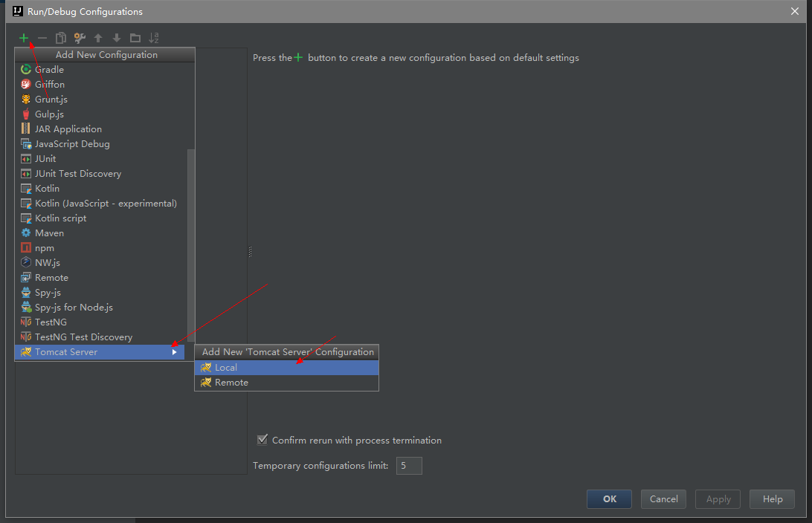Screen dimensions: 812x523
Task: Click the configuration list scrollbar
Action: point(190,247)
